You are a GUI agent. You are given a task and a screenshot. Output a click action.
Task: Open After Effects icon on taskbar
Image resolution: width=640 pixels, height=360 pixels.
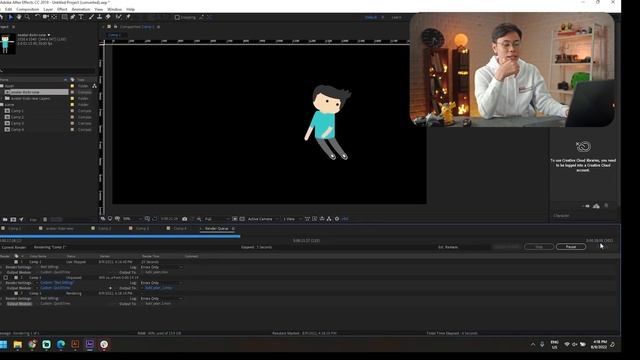tap(90, 344)
